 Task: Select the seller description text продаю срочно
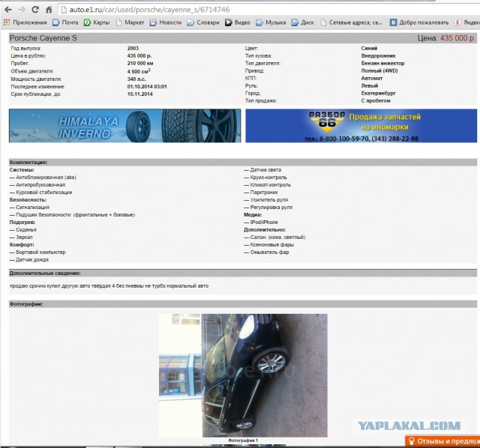click(109, 286)
